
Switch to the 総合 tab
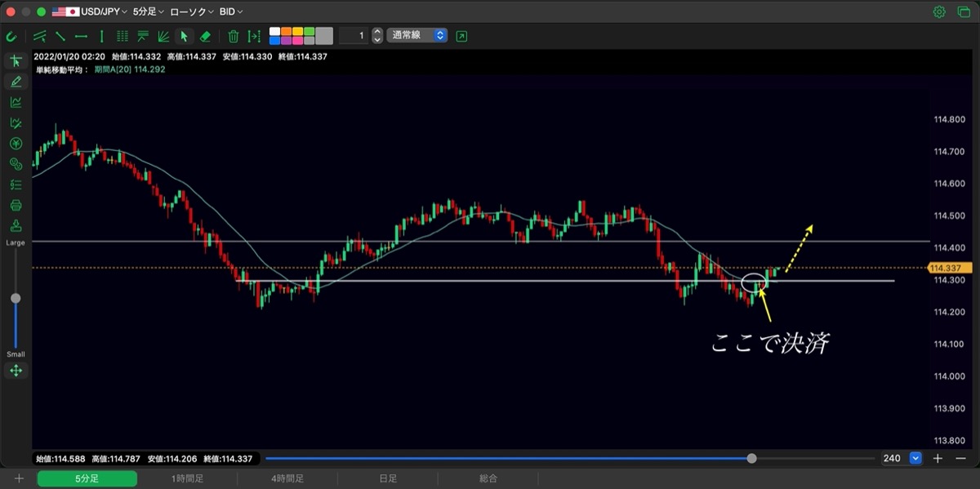[488, 479]
